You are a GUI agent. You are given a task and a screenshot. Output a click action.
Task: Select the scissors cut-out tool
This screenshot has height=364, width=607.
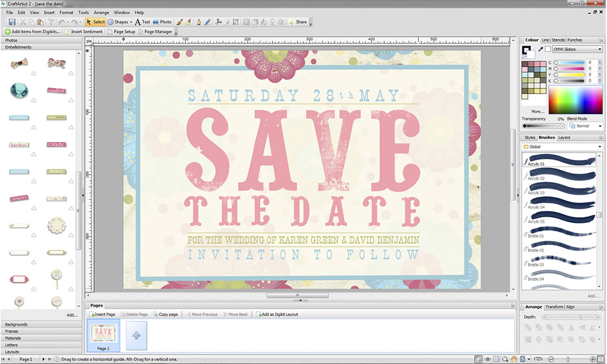click(219, 22)
